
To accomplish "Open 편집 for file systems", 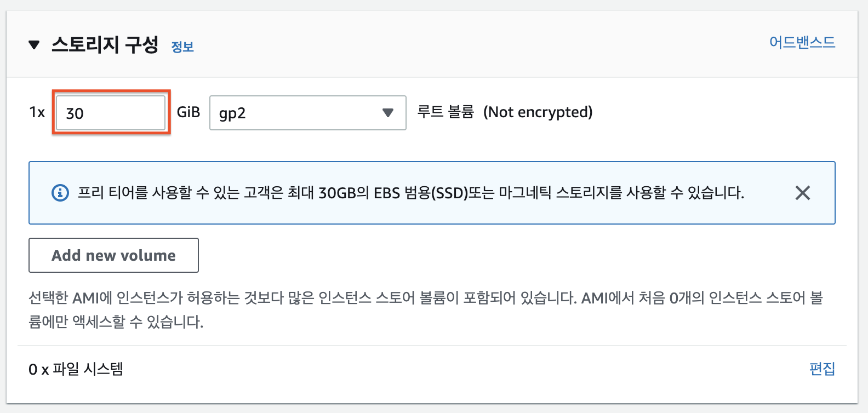I will [x=822, y=369].
